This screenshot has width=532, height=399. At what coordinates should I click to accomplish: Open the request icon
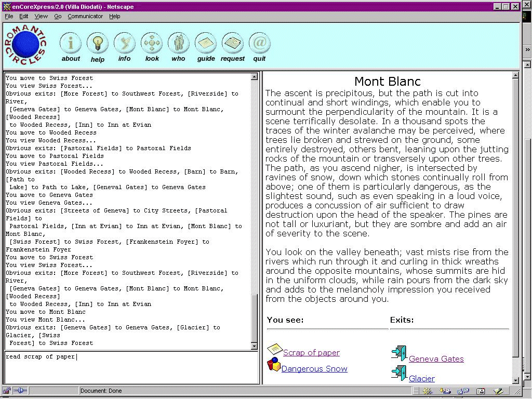(233, 44)
